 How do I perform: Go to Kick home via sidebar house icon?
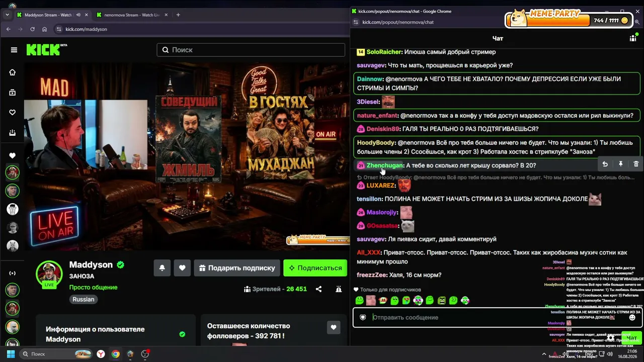tap(13, 72)
